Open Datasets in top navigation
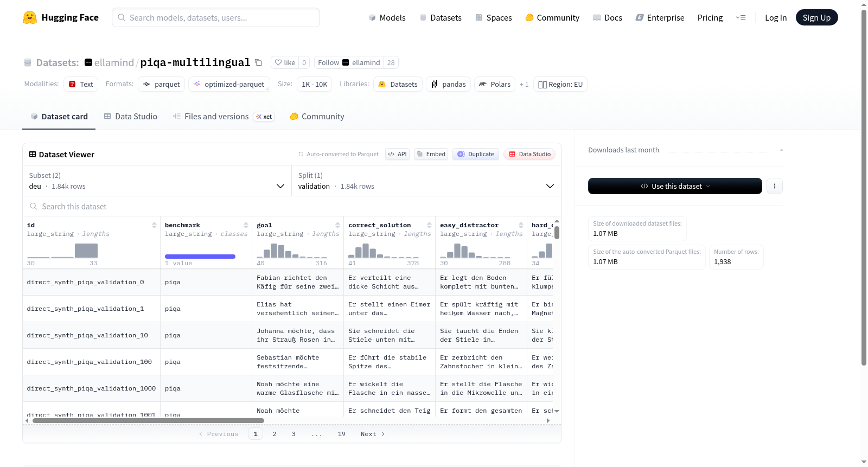 coord(441,17)
